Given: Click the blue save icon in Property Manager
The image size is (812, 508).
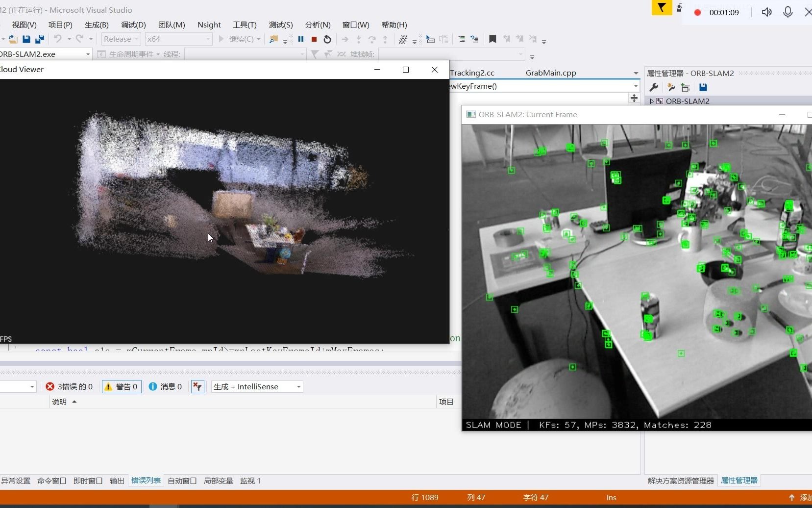Looking at the screenshot, I should tap(703, 87).
